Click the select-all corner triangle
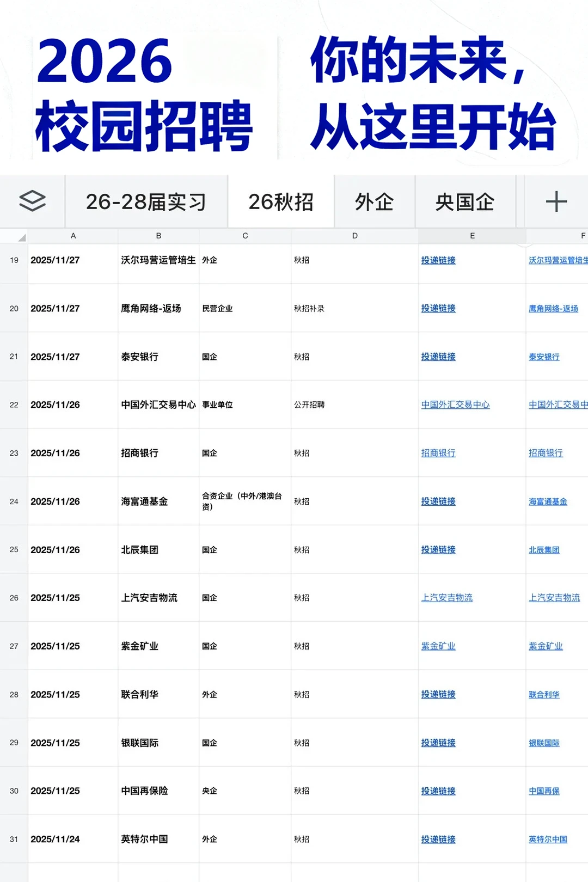588x882 pixels. [22, 237]
